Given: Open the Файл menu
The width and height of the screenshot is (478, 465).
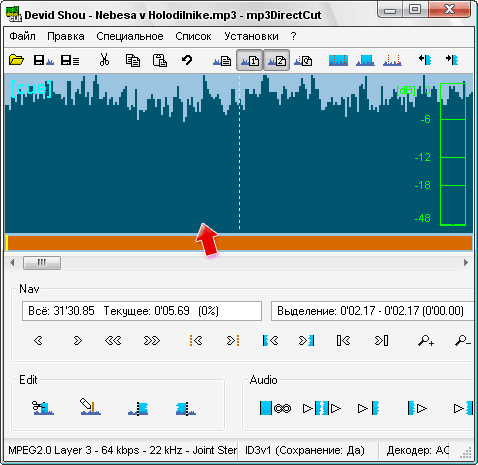Looking at the screenshot, I should coord(22,36).
